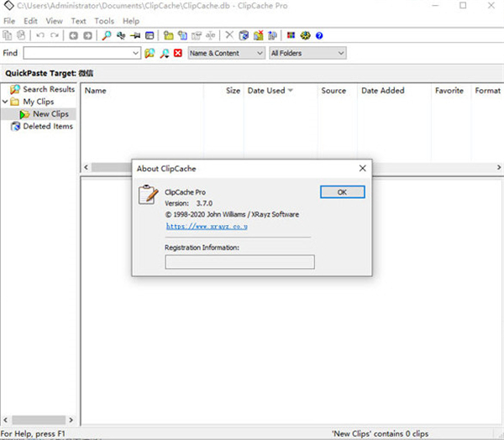Screen dimensions: 504x440
Task: Click the ClipCache notepad icon in About dialog
Action: (x=148, y=195)
